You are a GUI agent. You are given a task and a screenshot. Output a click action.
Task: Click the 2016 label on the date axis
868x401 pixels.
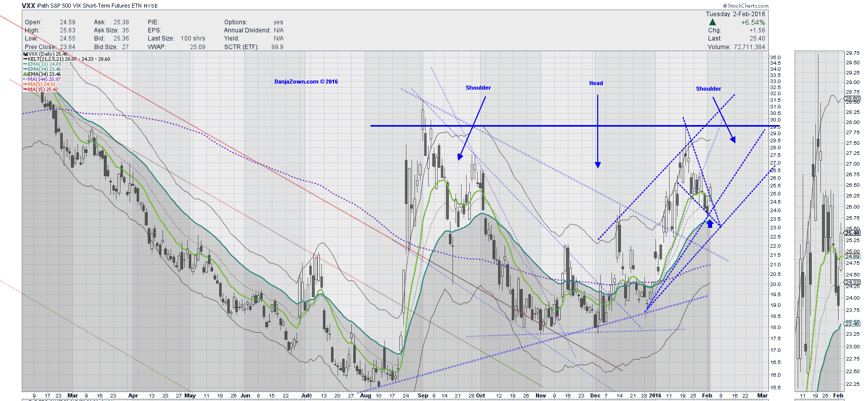click(655, 396)
